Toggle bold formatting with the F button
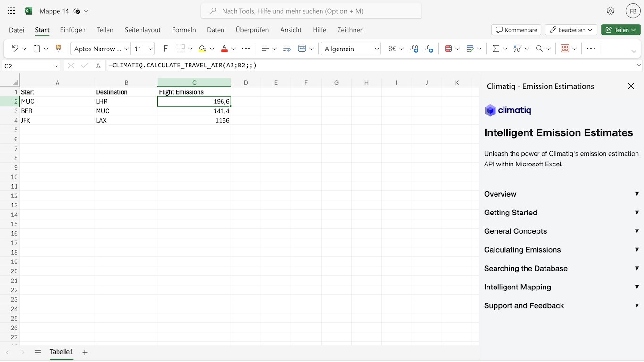 165,49
